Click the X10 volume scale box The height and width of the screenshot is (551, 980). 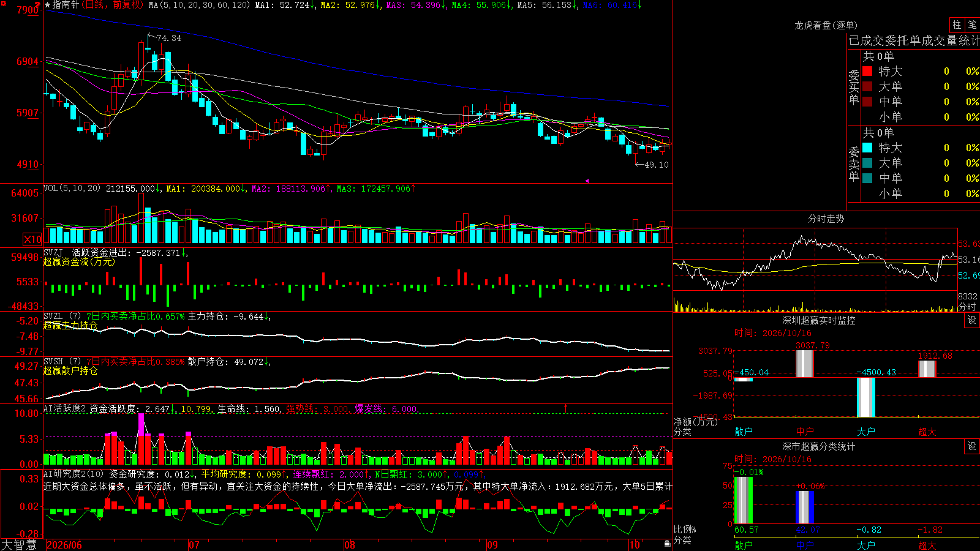pyautogui.click(x=32, y=239)
